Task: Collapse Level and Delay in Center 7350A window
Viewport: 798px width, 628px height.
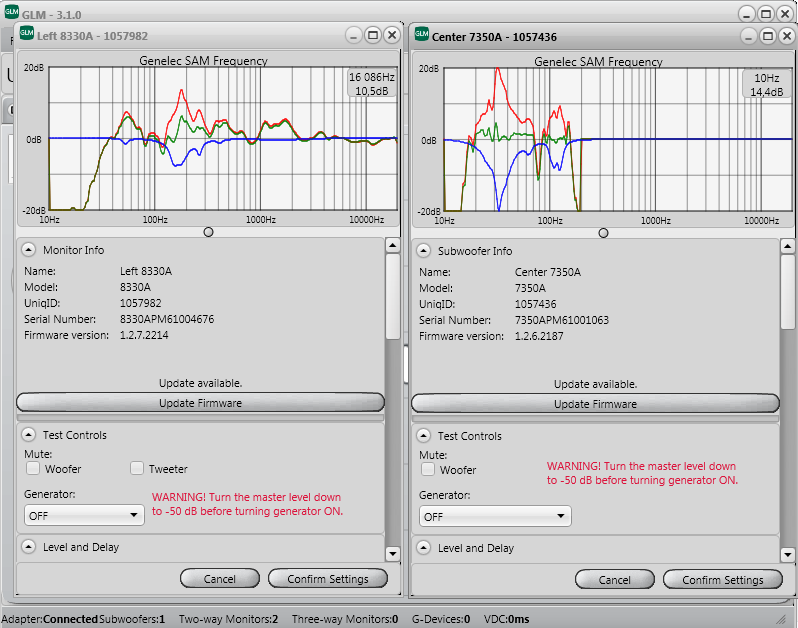Action: pyautogui.click(x=423, y=548)
